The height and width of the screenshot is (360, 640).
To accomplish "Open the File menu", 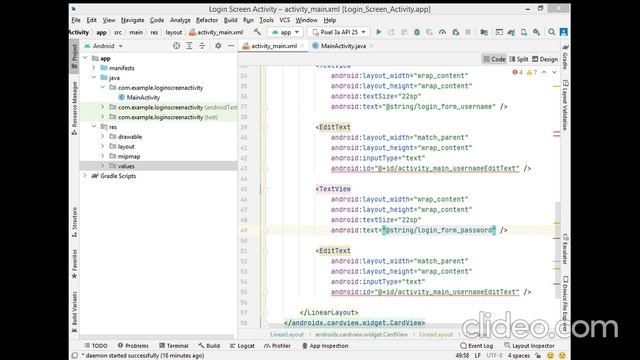I will [x=76, y=20].
